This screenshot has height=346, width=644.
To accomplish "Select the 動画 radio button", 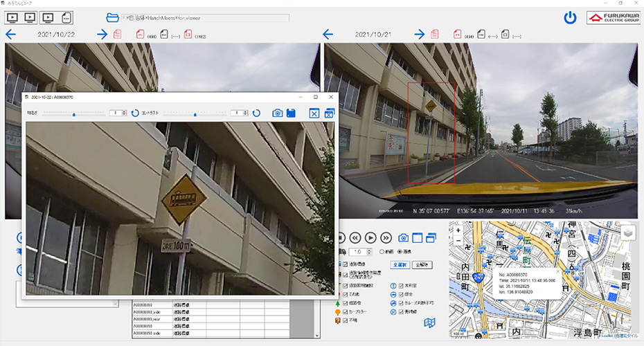I will [x=382, y=252].
